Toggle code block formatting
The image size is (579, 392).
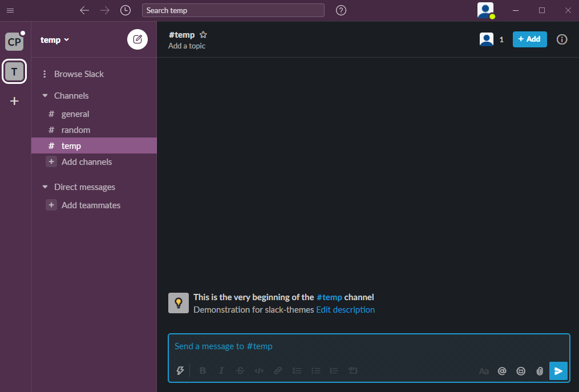click(353, 370)
